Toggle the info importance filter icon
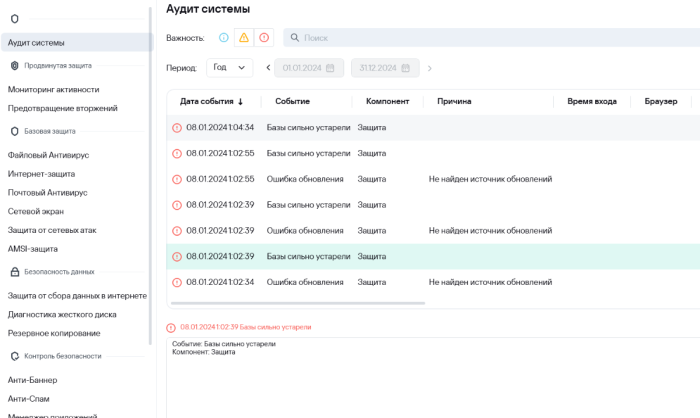The image size is (700, 418). click(224, 38)
